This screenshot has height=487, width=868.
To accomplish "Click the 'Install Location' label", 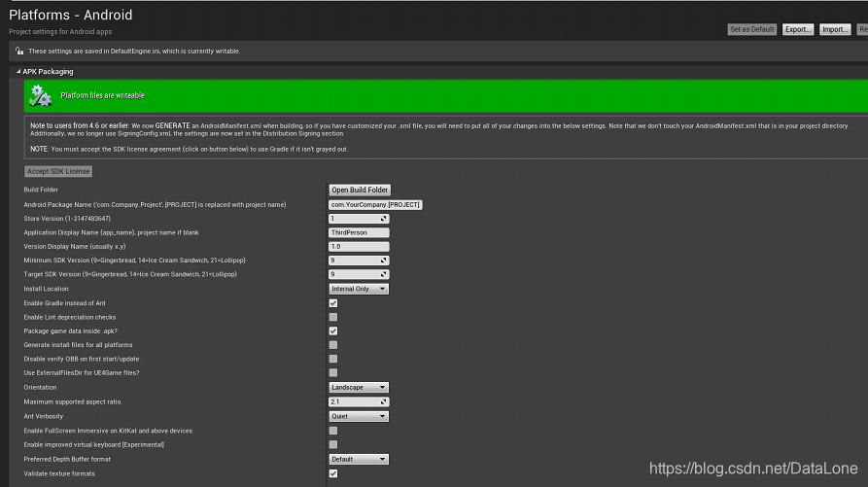I will point(46,289).
